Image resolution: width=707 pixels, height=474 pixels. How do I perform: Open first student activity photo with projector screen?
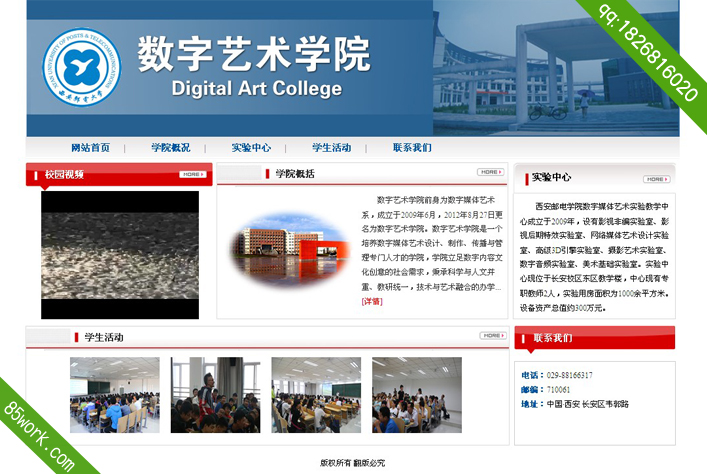click(115, 395)
